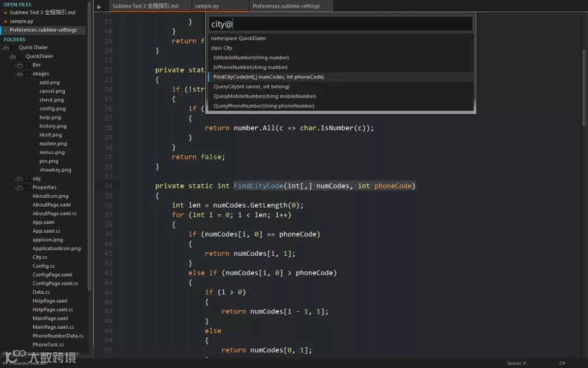588x368 pixels.
Task: Open PhoneTask.cs in sidebar
Action: click(x=48, y=345)
